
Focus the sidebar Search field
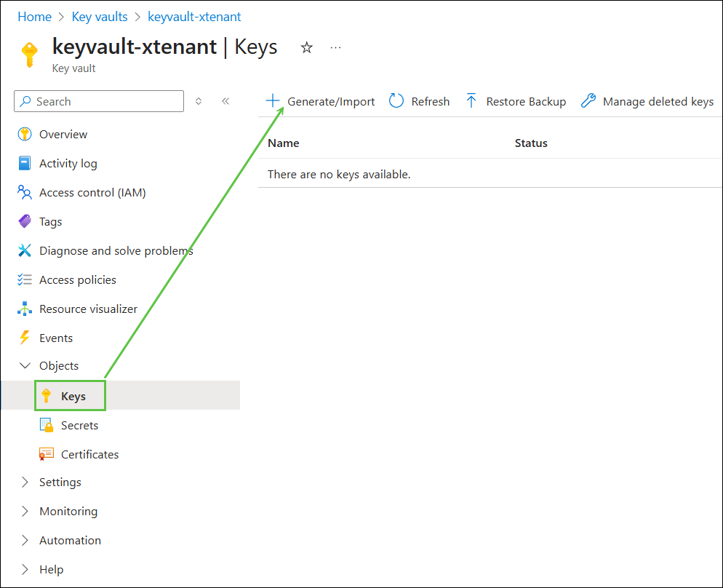[x=99, y=101]
